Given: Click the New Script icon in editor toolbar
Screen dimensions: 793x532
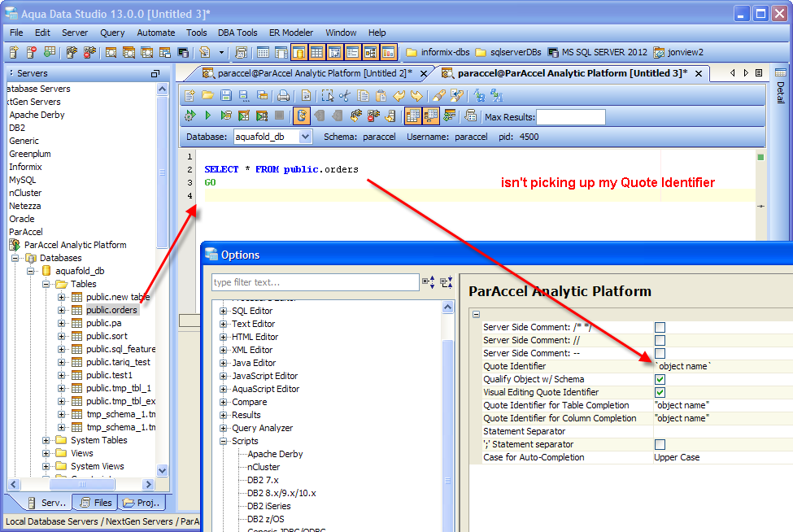Looking at the screenshot, I should pos(190,95).
